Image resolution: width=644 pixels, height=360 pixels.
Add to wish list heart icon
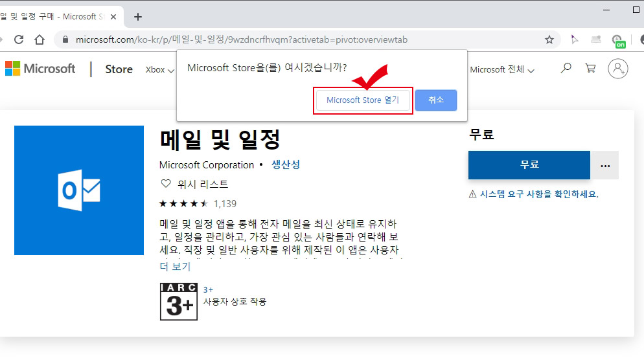[x=165, y=183]
